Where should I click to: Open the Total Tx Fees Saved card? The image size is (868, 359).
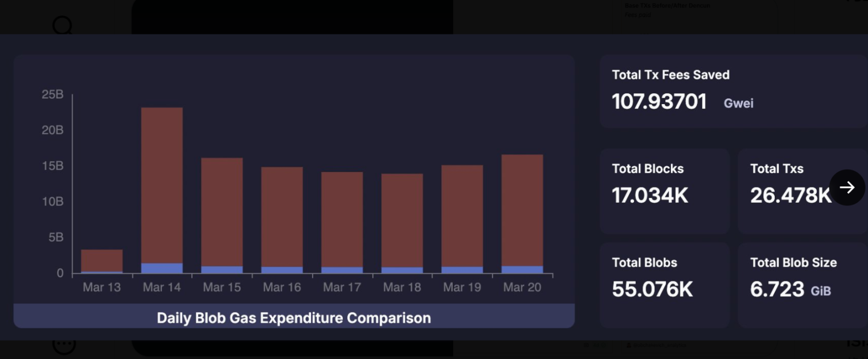733,91
